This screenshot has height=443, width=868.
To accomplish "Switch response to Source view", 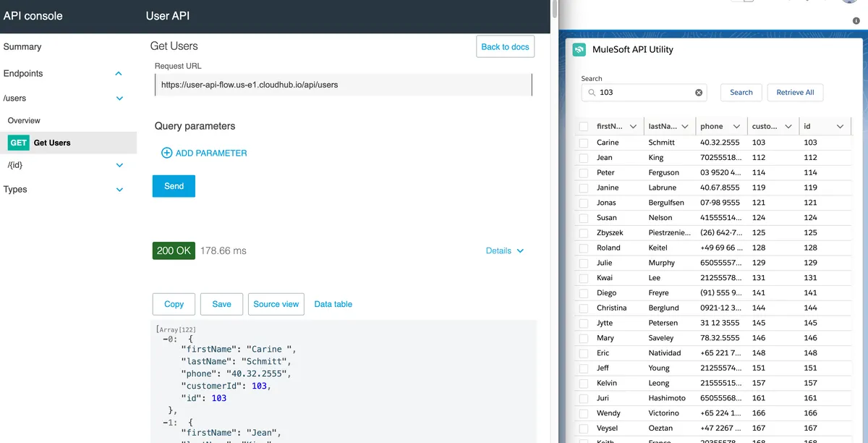I will (x=276, y=304).
